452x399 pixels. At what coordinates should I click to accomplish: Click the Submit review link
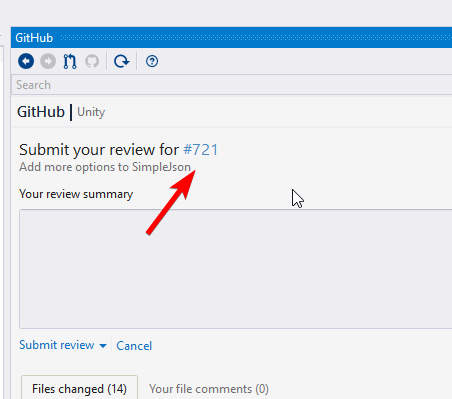tap(57, 345)
